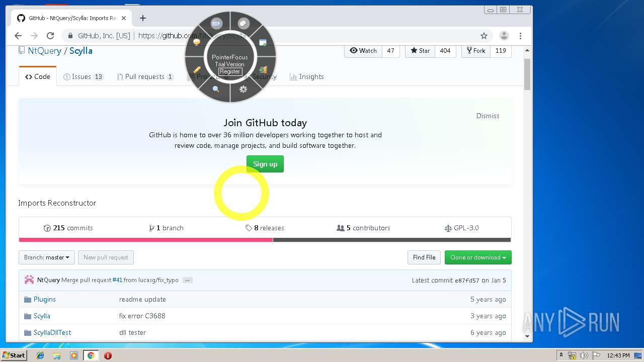Click Register in PointerFocus trial wheel
The width and height of the screenshot is (644, 362).
230,71
